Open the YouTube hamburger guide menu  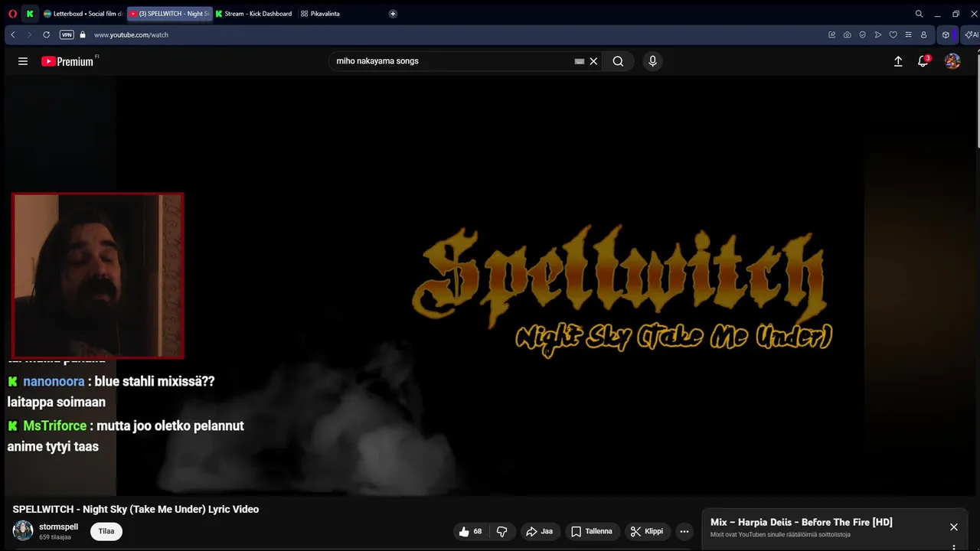click(x=23, y=61)
